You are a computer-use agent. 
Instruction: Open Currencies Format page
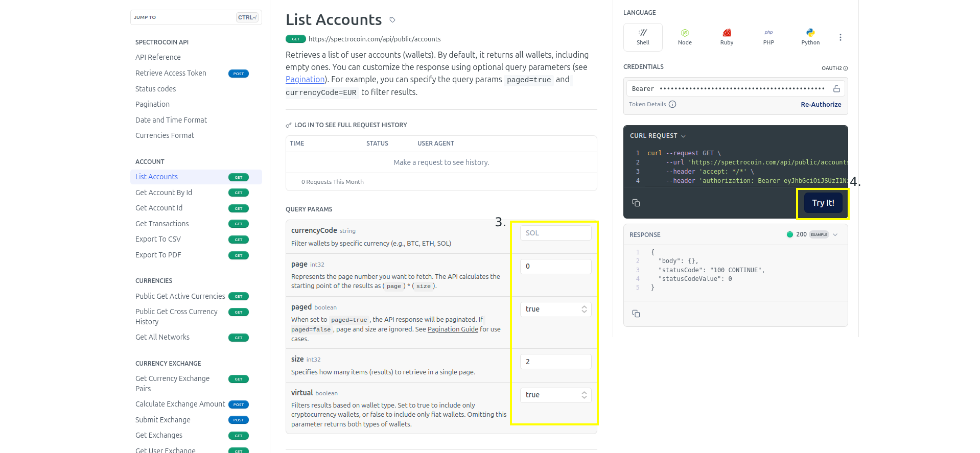(165, 135)
